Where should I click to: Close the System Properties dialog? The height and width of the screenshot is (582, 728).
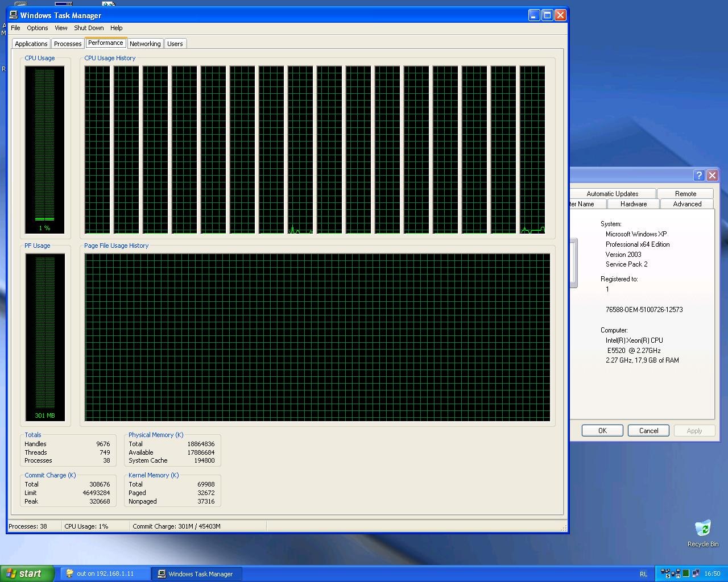point(712,175)
